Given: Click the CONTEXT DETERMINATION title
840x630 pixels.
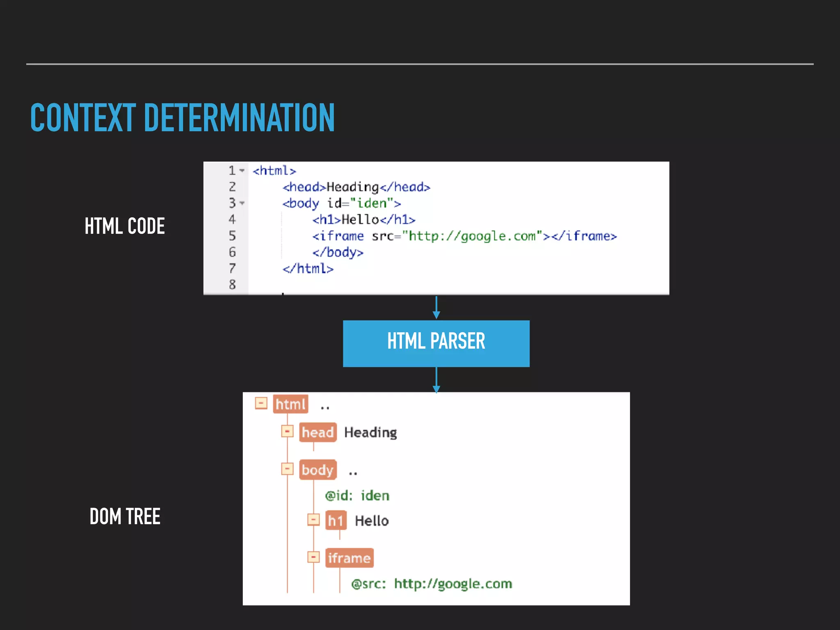Looking at the screenshot, I should (x=183, y=118).
